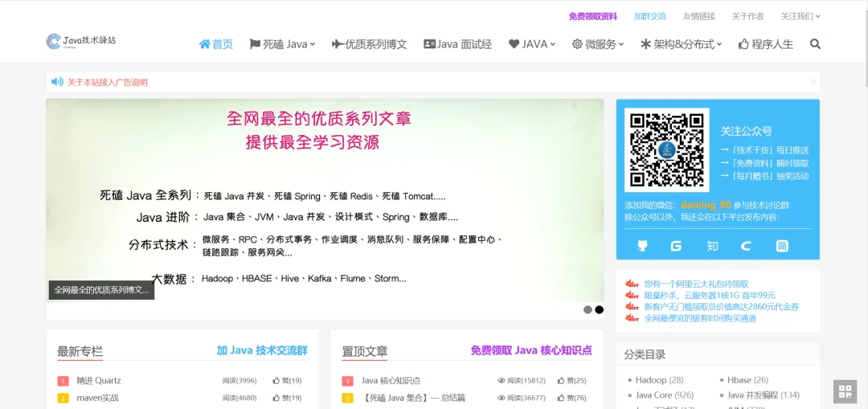
Task: Expand the 死磕 Java dropdown menu
Action: (x=283, y=44)
